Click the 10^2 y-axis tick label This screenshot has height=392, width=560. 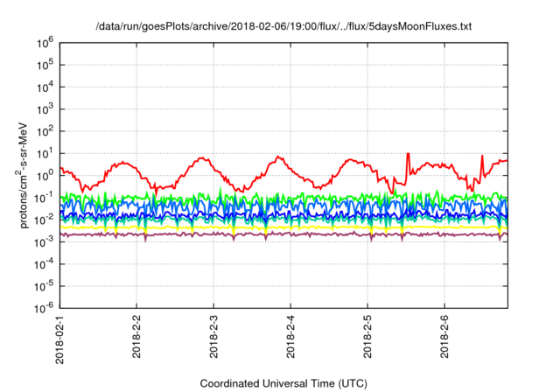pyautogui.click(x=45, y=131)
